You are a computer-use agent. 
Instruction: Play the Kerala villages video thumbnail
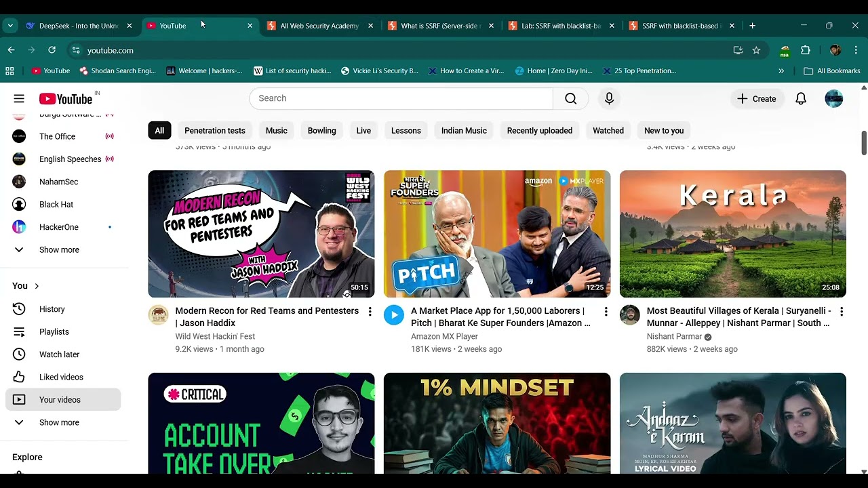coord(733,234)
